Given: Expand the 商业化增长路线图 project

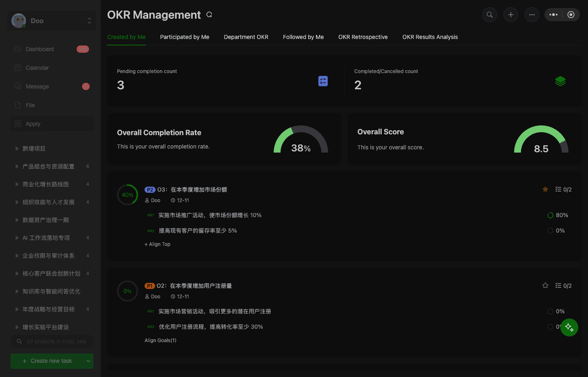Looking at the screenshot, I should [17, 184].
